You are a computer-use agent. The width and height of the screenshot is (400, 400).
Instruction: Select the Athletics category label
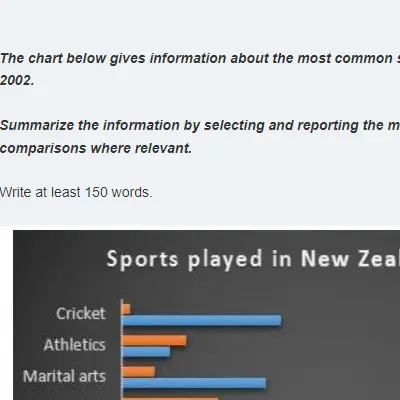coord(75,345)
